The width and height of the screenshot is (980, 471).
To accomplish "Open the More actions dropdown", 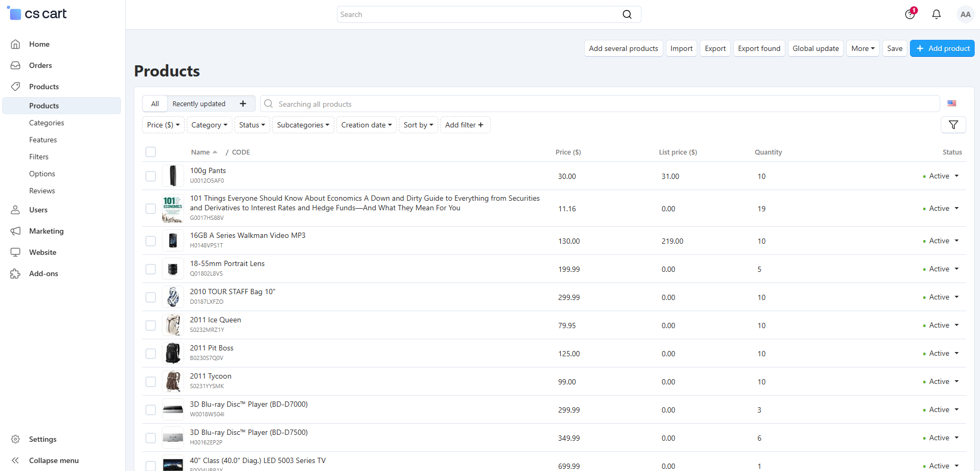I will click(863, 48).
